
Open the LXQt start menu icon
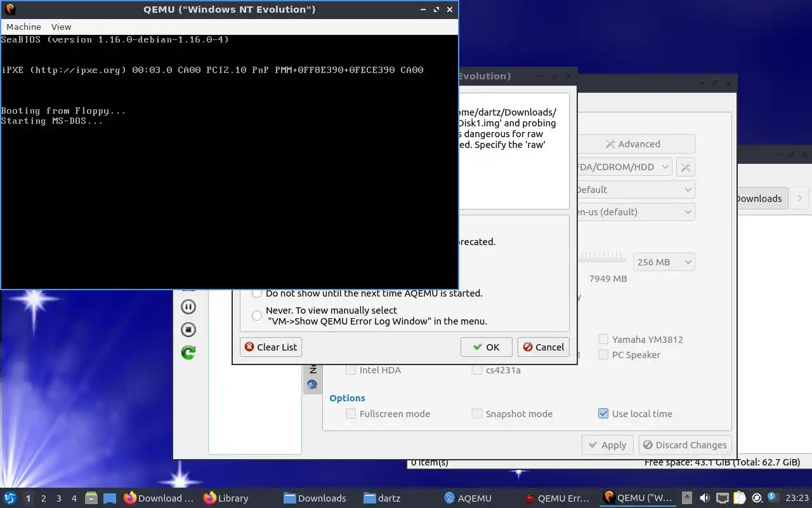[x=10, y=498]
